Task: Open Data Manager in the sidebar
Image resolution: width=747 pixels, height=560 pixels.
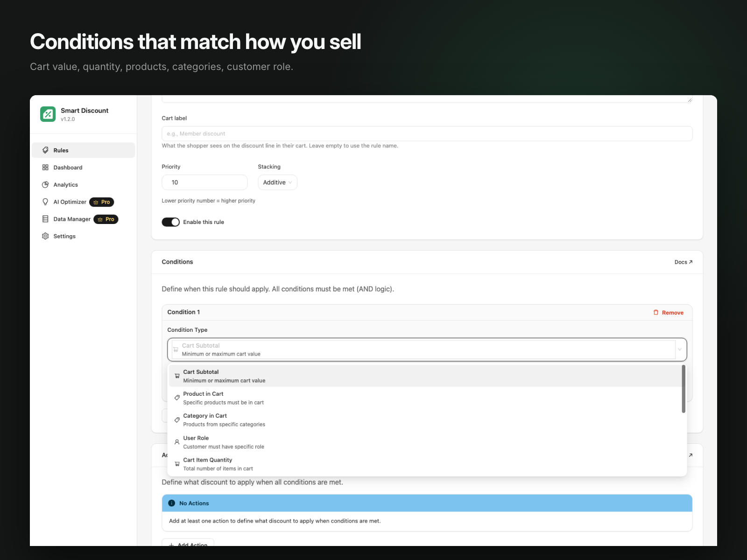Action: (83, 219)
